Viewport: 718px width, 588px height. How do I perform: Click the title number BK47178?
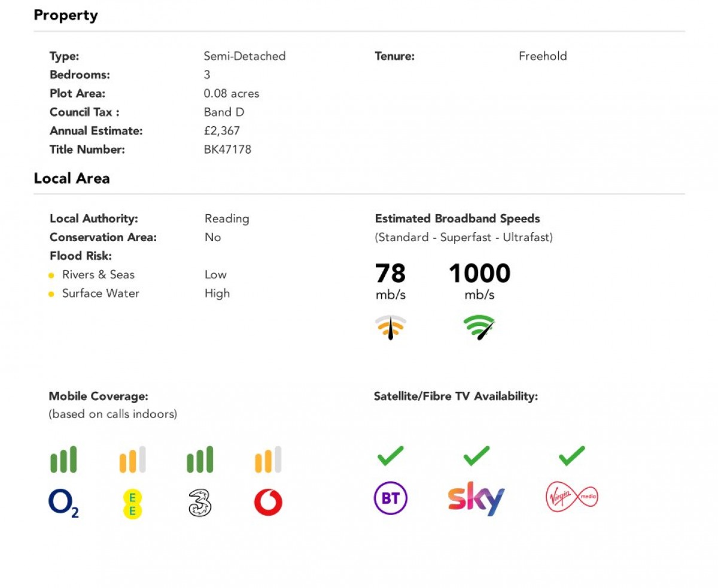(x=227, y=150)
